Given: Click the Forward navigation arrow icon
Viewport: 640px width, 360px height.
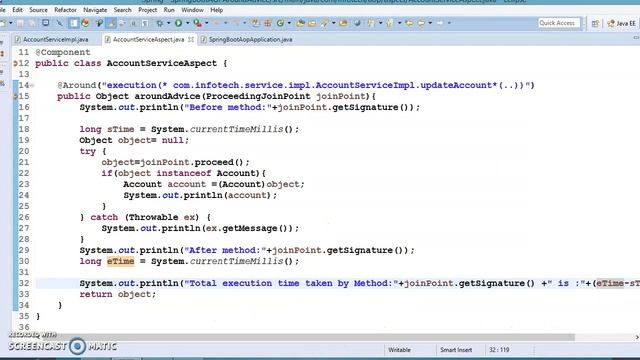Looking at the screenshot, I should pos(440,23).
